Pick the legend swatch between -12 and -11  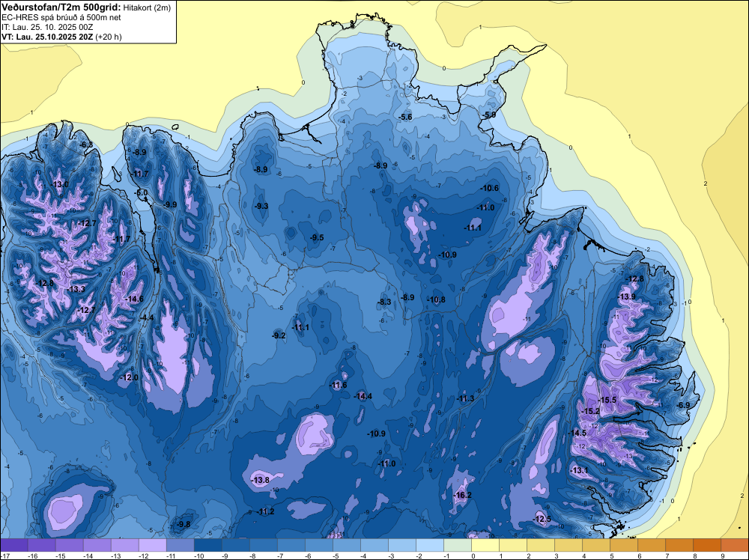pyautogui.click(x=153, y=545)
